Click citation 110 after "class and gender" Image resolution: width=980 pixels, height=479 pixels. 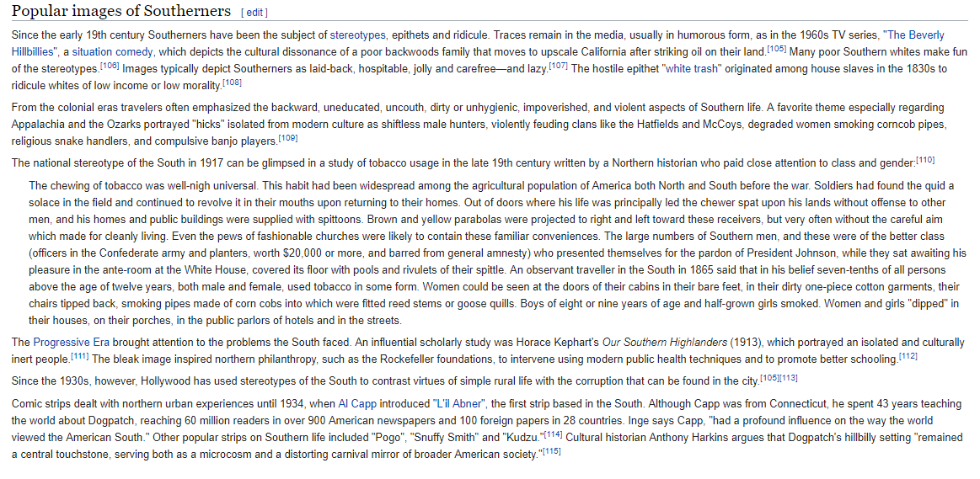pyautogui.click(x=925, y=161)
